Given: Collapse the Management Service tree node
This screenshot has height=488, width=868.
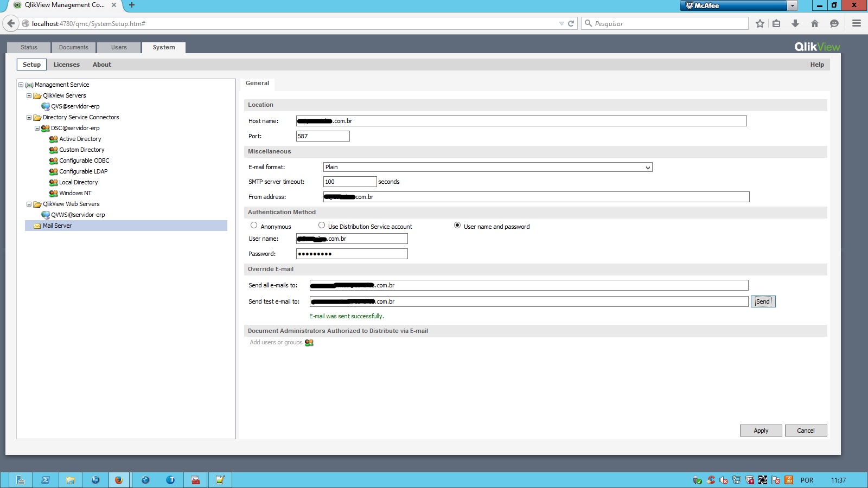Looking at the screenshot, I should 21,85.
